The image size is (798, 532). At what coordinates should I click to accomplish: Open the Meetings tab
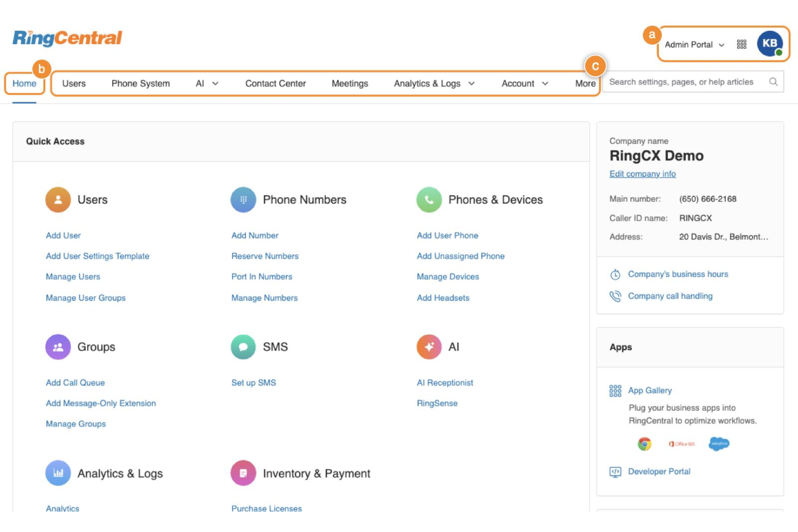[350, 84]
